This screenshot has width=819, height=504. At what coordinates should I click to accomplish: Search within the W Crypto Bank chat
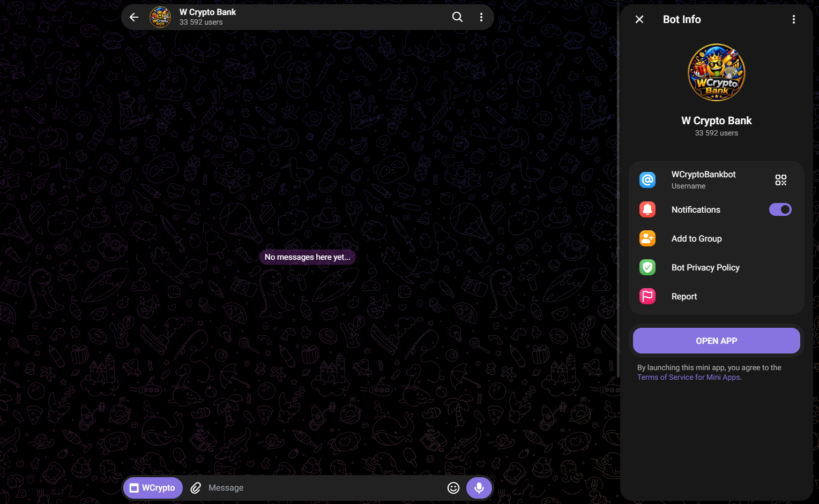(x=457, y=17)
